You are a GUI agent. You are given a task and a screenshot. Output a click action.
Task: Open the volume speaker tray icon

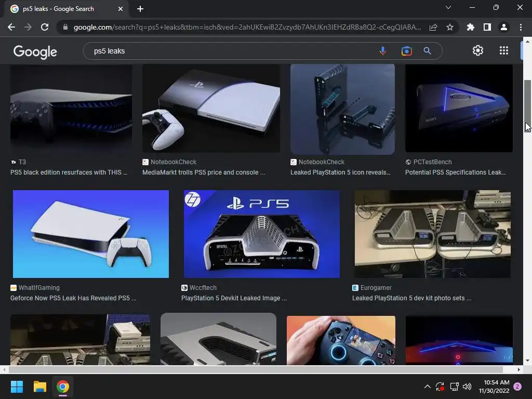click(467, 387)
